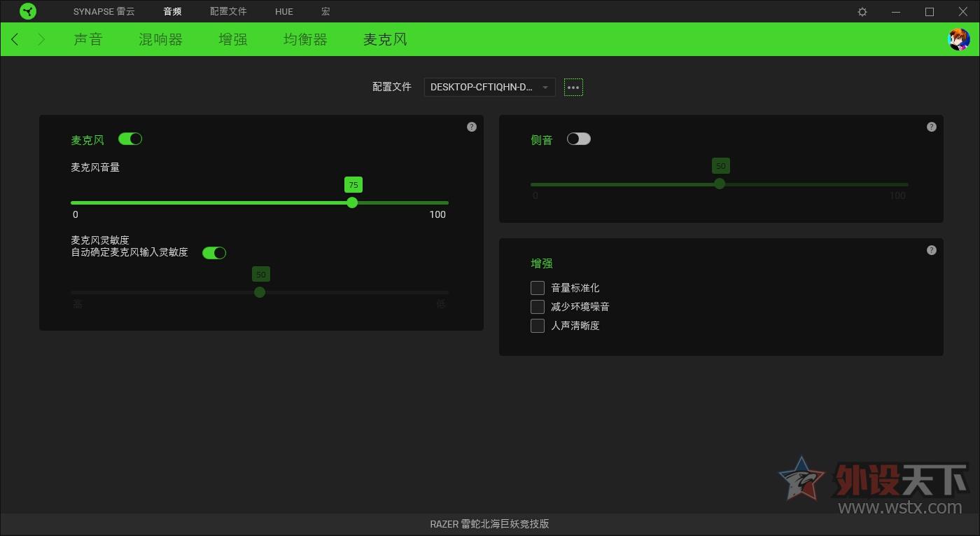Enable 减少环境噪音 checkbox

[538, 307]
